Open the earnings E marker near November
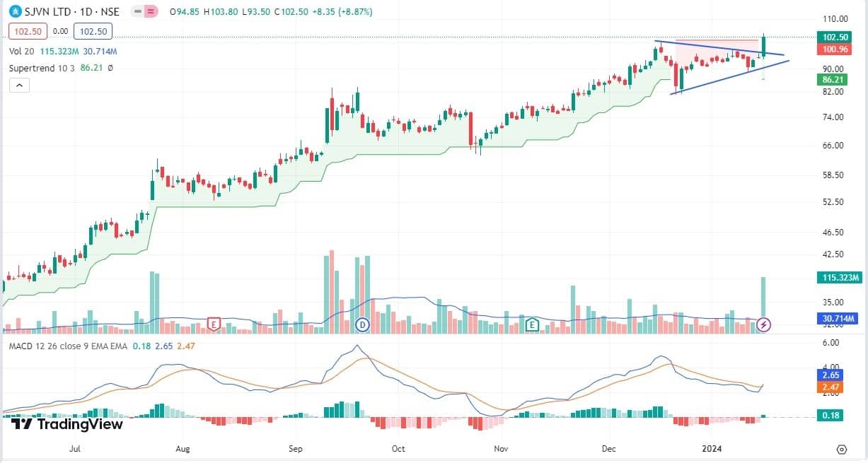868x463 pixels. coord(532,324)
